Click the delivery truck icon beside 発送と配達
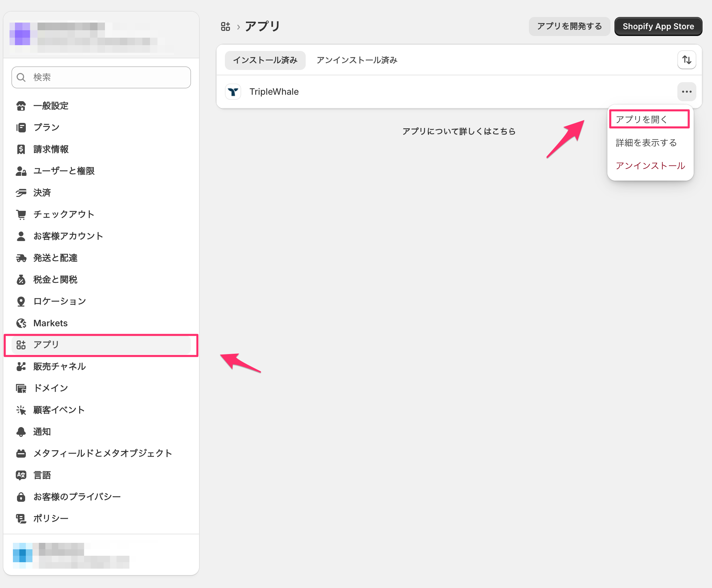Image resolution: width=712 pixels, height=588 pixels. tap(21, 258)
